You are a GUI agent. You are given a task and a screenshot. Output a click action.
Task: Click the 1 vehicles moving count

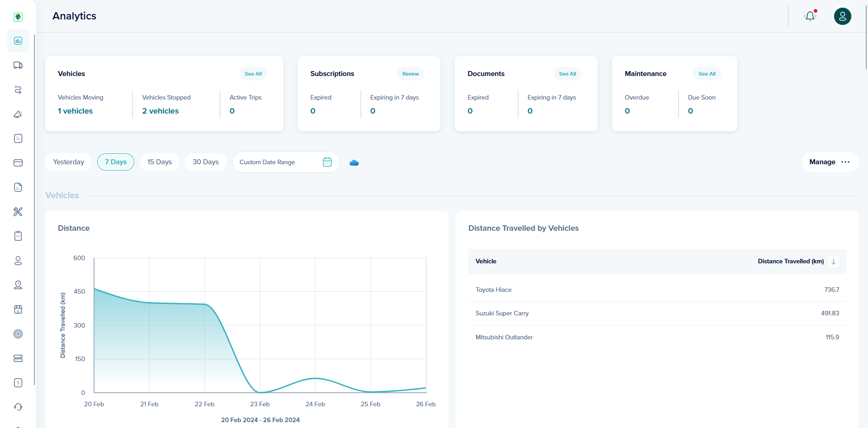click(75, 111)
